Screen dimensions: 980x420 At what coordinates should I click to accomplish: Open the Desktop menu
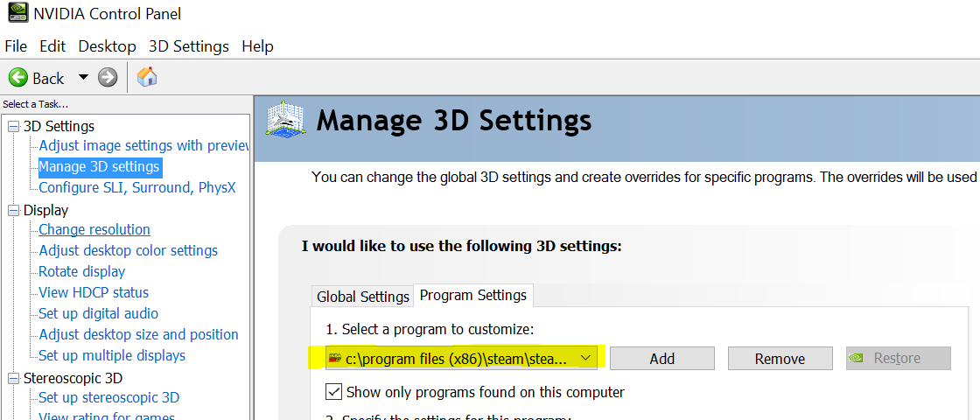click(107, 46)
